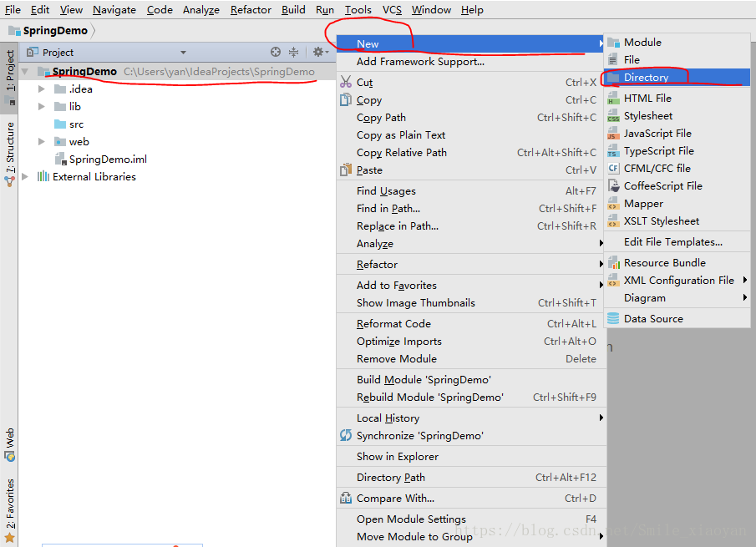
Task: Select Copy Path entry
Action: [471, 118]
